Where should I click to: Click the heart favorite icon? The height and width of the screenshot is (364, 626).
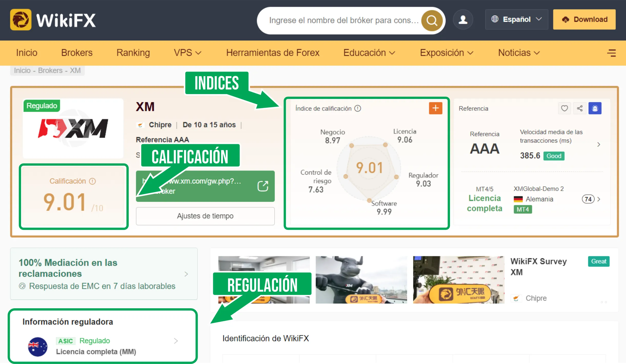click(564, 108)
